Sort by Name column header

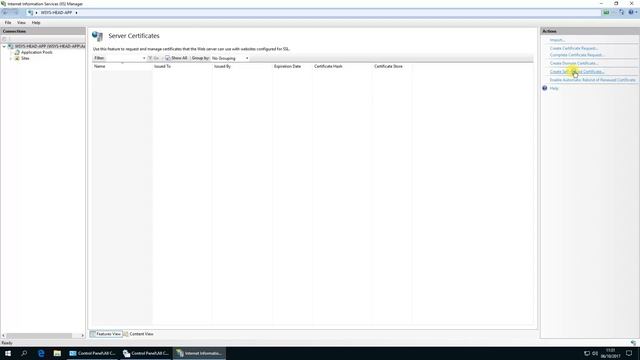click(x=122, y=66)
